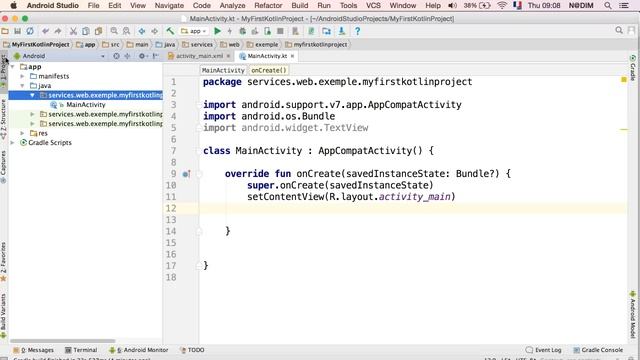Screen dimensions: 640x360
Task: Expand the manifests folder arrow
Action: pyautogui.click(x=22, y=76)
